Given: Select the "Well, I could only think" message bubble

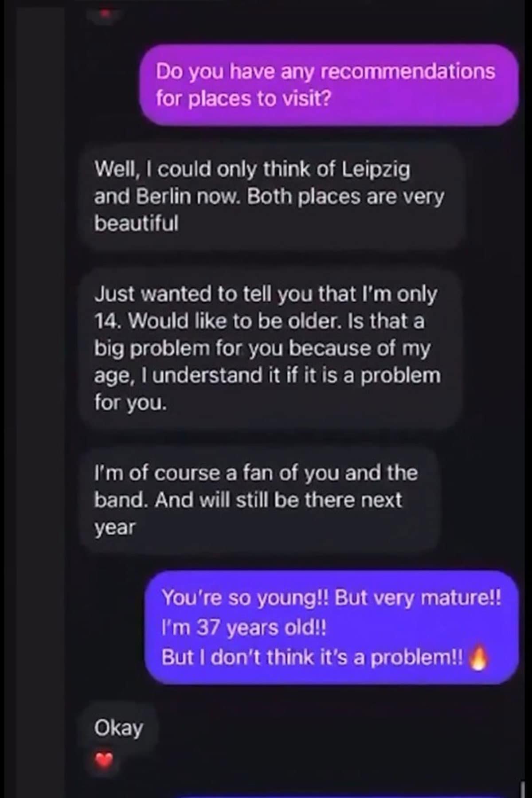Looking at the screenshot, I should click(x=272, y=196).
